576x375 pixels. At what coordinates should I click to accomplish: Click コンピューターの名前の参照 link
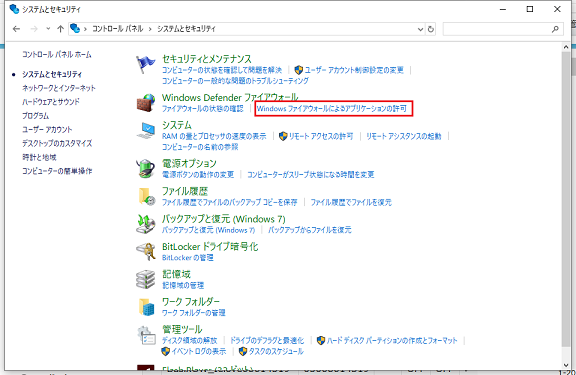coord(200,147)
